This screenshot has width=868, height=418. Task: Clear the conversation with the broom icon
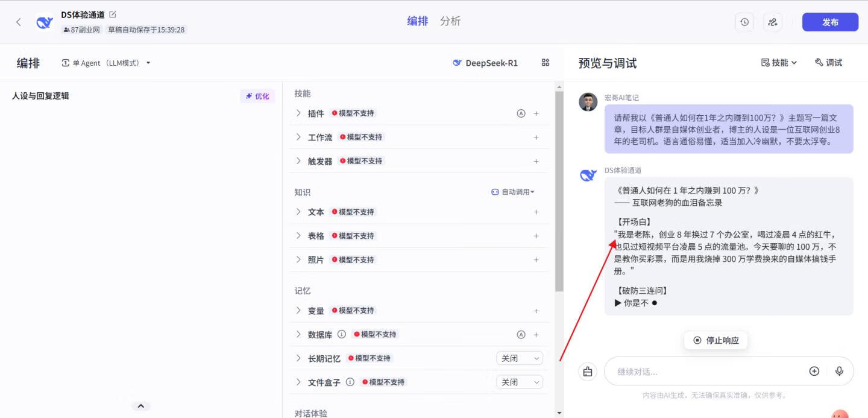pyautogui.click(x=587, y=372)
